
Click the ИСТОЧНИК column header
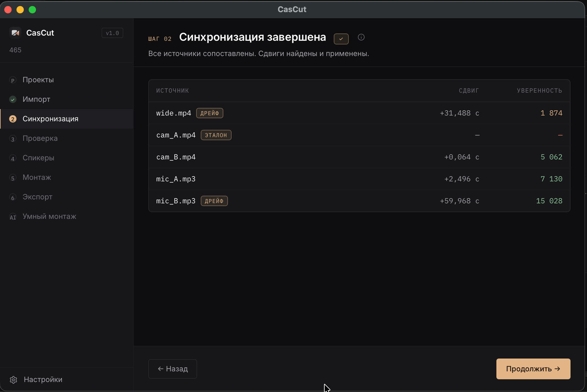tap(172, 91)
